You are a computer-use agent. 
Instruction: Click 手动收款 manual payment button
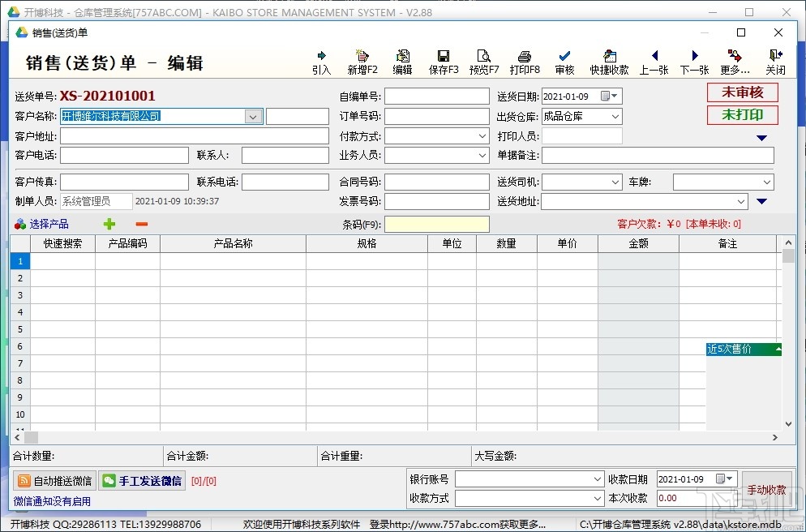tap(766, 490)
